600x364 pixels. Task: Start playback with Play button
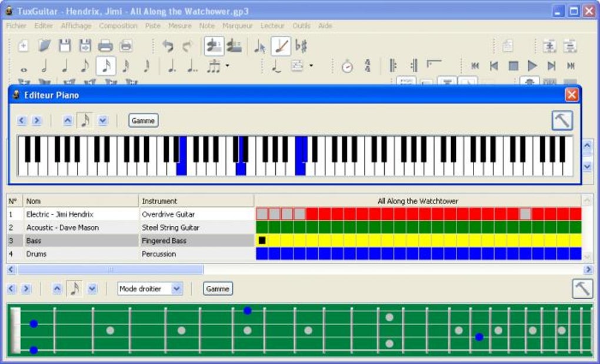[532, 66]
